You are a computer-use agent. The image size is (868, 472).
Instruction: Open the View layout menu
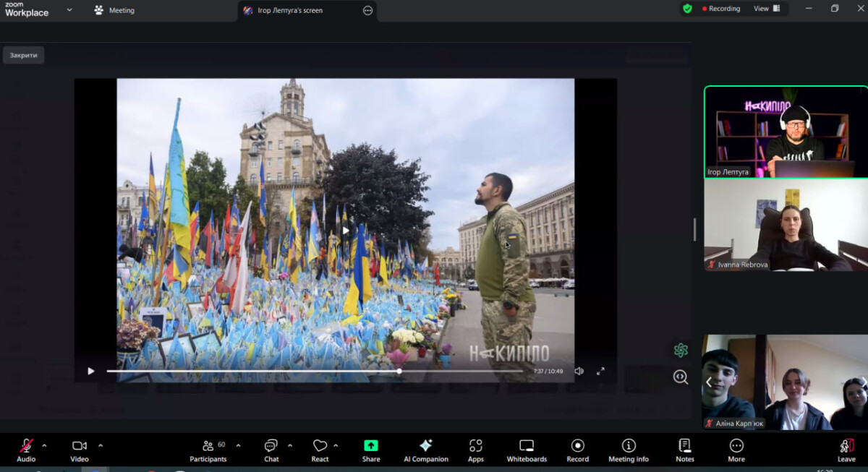[x=767, y=9]
